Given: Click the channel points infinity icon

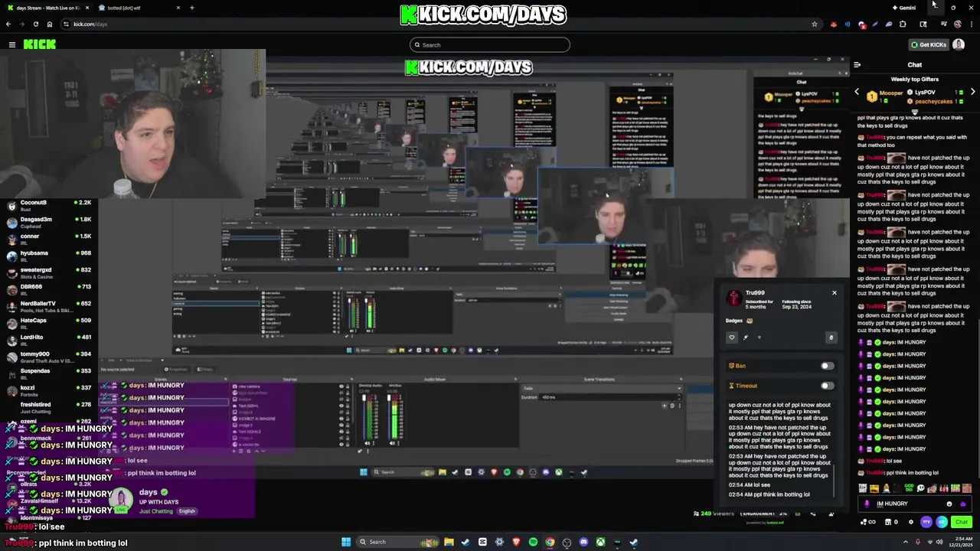Looking at the screenshot, I should pos(867,522).
